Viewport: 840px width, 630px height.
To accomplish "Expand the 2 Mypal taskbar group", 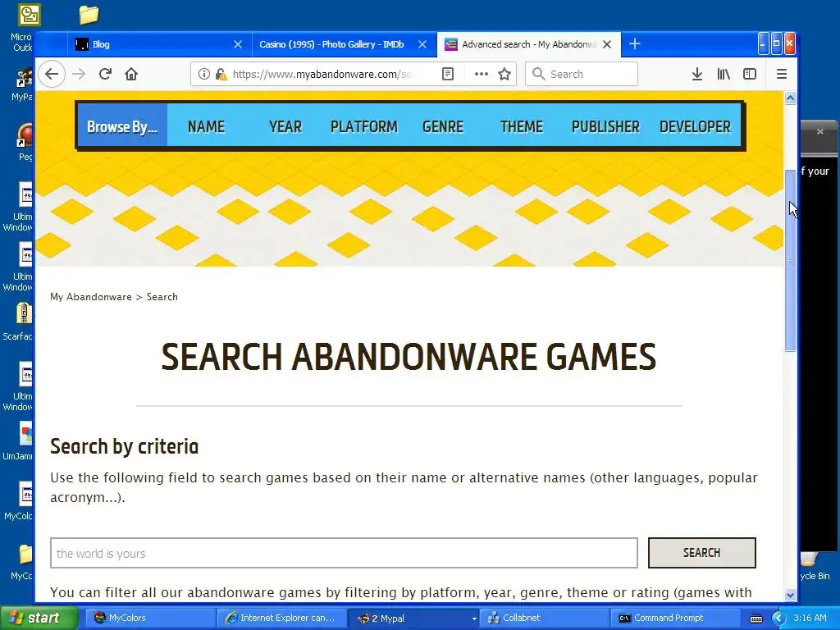I will pyautogui.click(x=413, y=618).
